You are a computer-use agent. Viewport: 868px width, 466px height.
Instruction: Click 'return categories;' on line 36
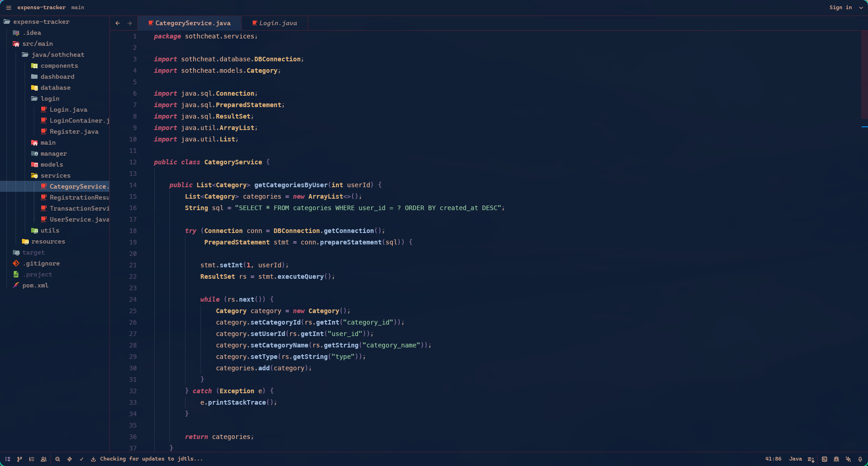pyautogui.click(x=219, y=437)
